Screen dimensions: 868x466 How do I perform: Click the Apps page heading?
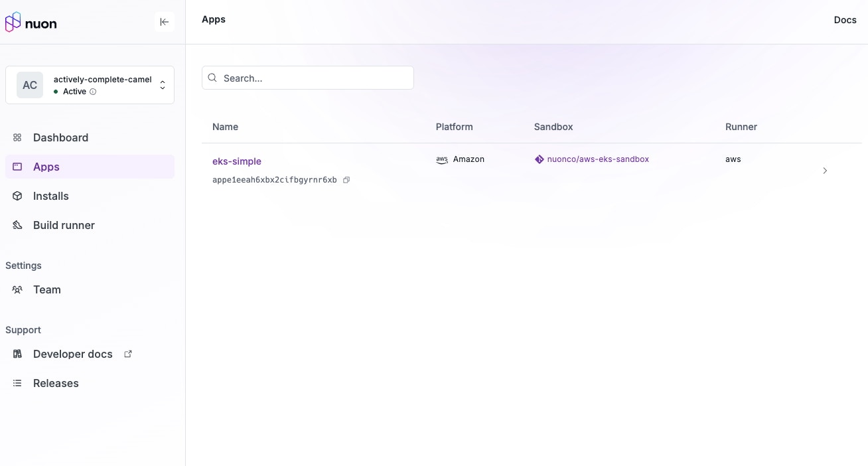[214, 19]
